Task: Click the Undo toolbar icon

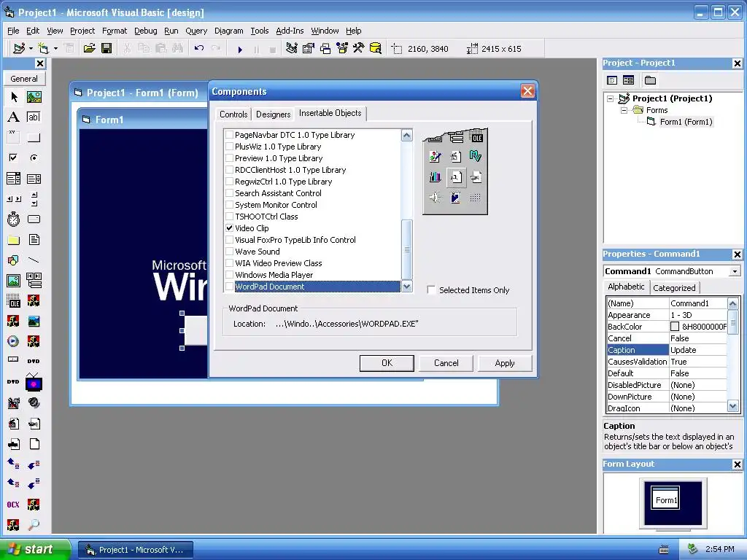Action: tap(199, 49)
